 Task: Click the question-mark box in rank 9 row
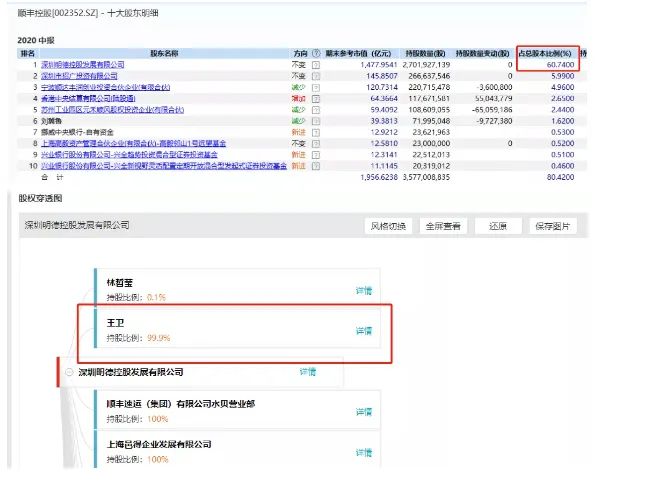(x=316, y=155)
